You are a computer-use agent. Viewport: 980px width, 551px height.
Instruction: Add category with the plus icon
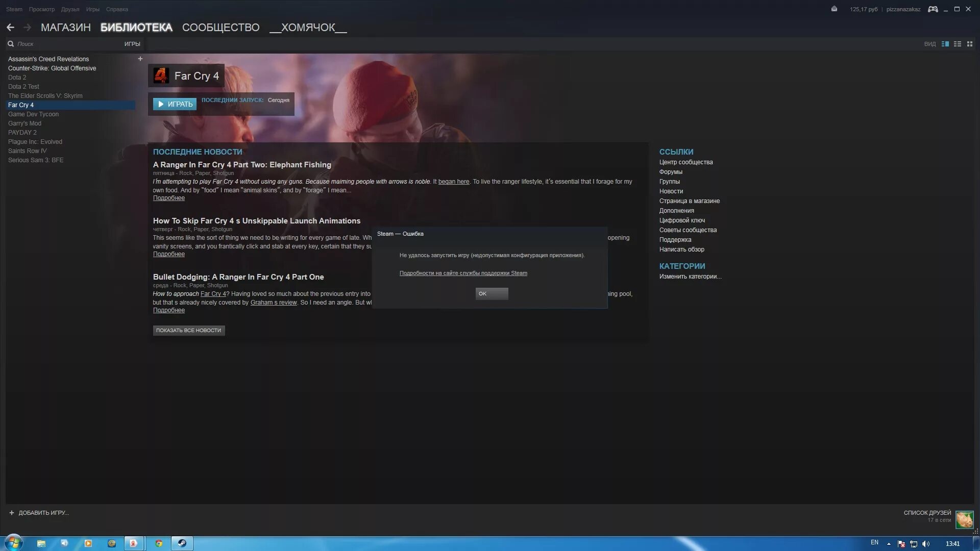140,59
